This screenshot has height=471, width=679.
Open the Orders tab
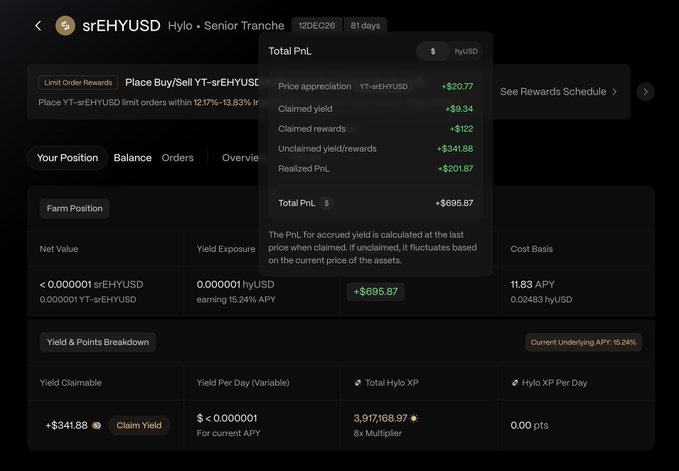point(178,158)
